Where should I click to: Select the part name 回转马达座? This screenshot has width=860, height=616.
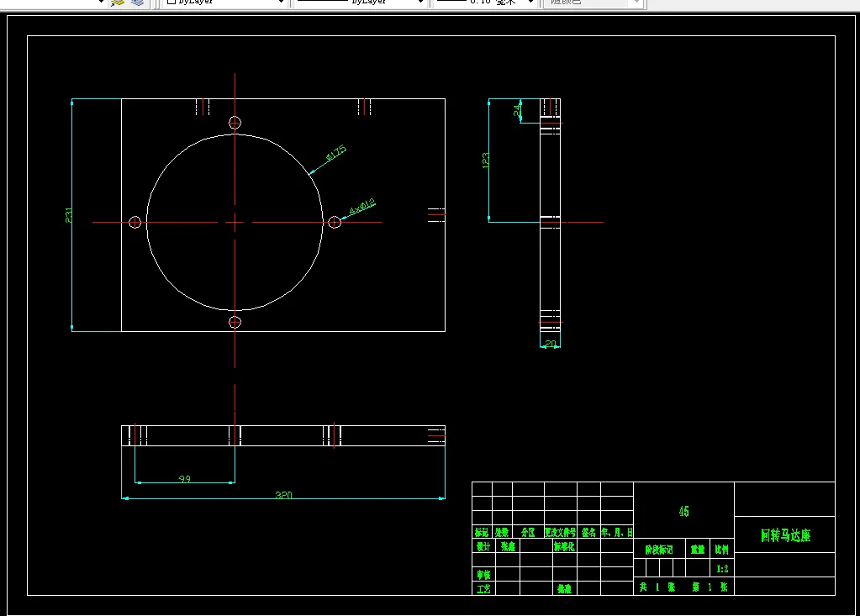tap(785, 535)
